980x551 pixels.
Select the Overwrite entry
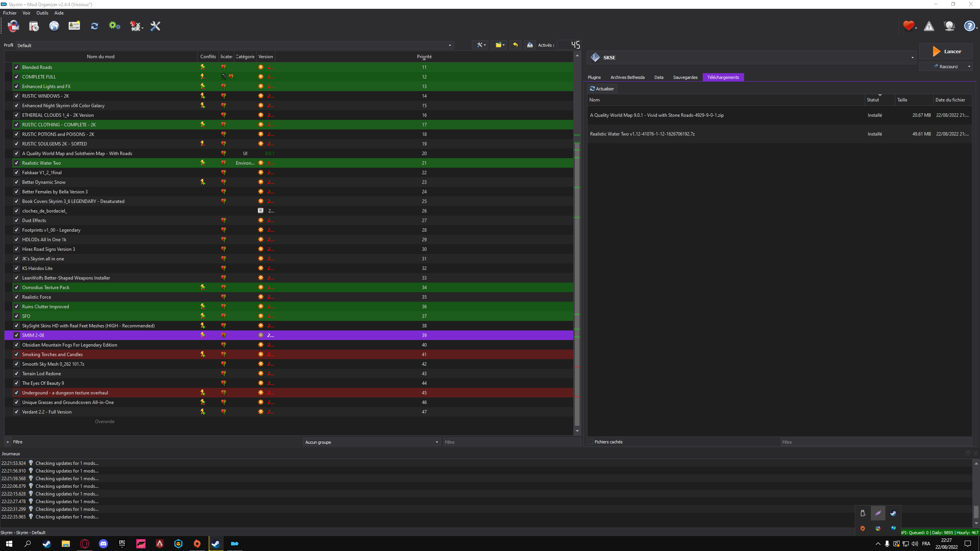(105, 422)
